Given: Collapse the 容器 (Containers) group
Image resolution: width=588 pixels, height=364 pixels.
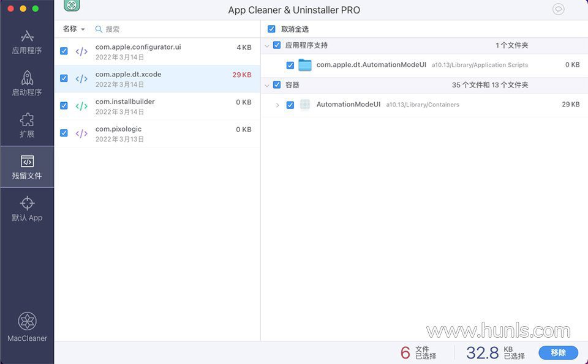Looking at the screenshot, I should pos(267,86).
